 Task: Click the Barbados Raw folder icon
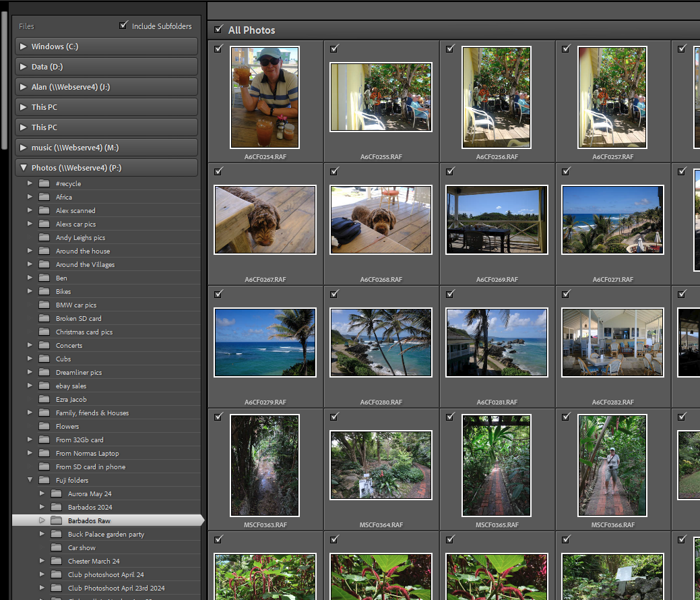point(57,520)
